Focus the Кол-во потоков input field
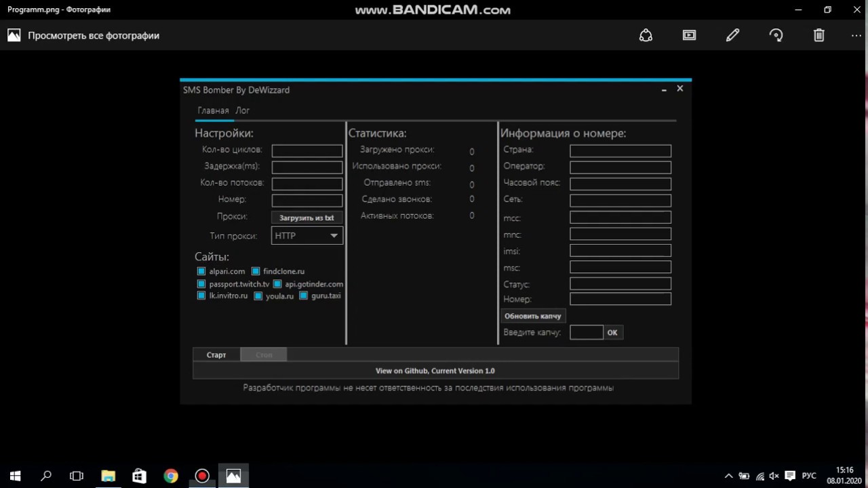This screenshot has width=868, height=488. pos(307,183)
